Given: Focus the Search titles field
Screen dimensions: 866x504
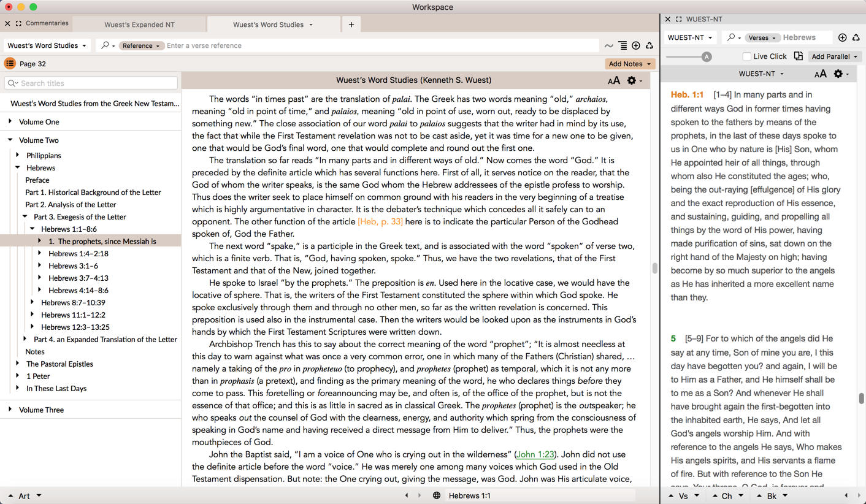Looking at the screenshot, I should click(91, 83).
